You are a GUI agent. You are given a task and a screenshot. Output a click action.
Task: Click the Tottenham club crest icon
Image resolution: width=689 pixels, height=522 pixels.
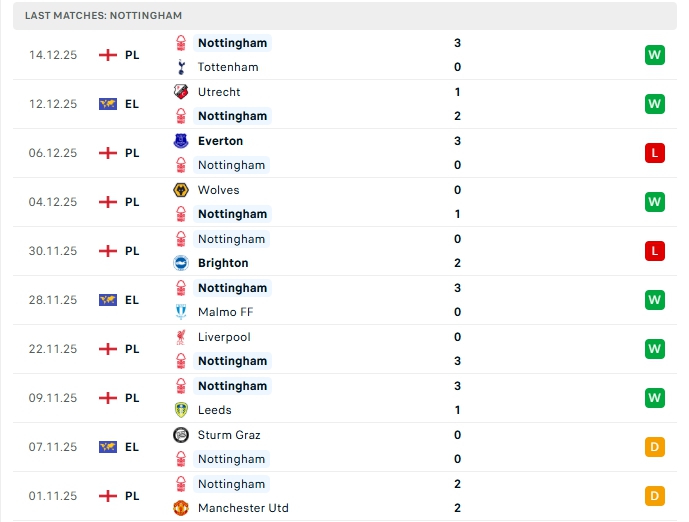point(181,67)
